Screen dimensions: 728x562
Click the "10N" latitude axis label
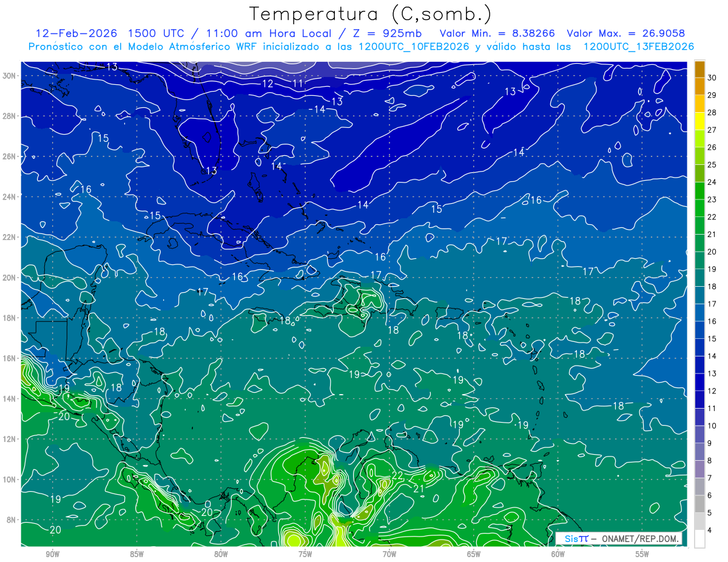click(10, 480)
